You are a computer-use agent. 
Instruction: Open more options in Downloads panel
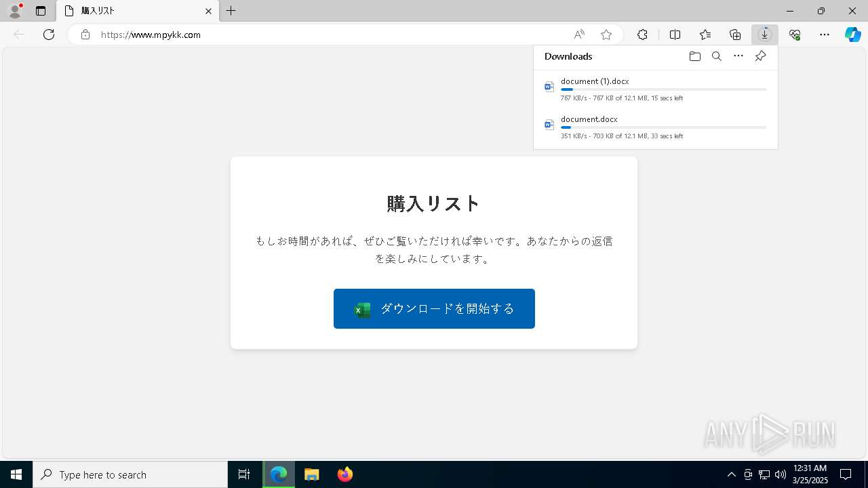tap(738, 56)
